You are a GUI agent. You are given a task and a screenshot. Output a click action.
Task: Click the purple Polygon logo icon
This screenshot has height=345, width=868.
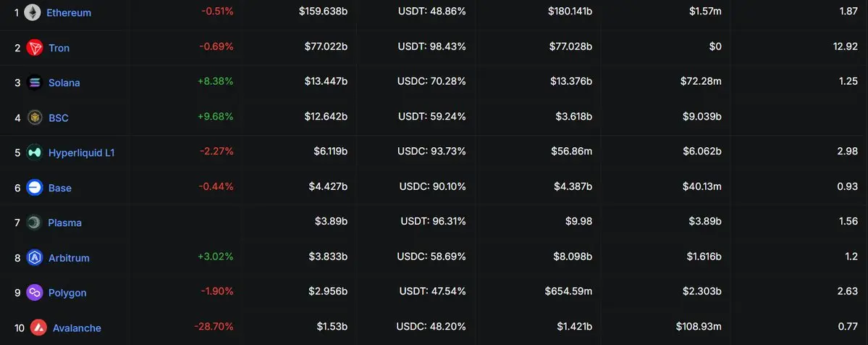point(34,292)
